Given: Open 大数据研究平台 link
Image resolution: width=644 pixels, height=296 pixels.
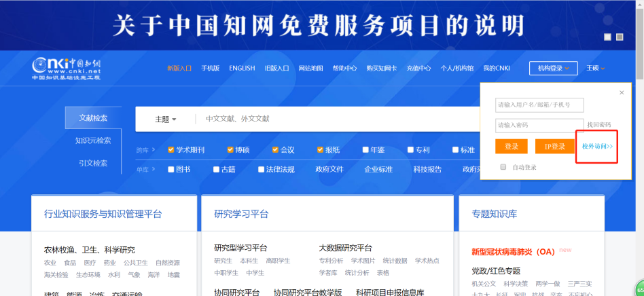Looking at the screenshot, I should [345, 248].
